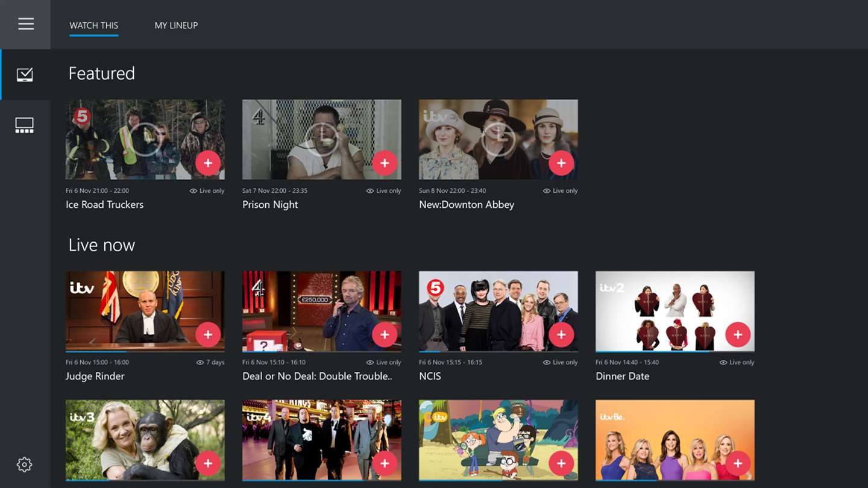Open the hamburger navigation menu
This screenshot has height=488, width=868.
pyautogui.click(x=25, y=24)
